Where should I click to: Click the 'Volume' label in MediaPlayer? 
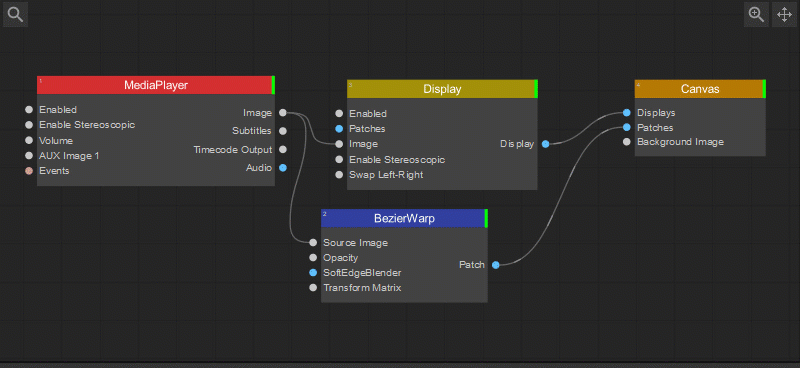coord(56,140)
